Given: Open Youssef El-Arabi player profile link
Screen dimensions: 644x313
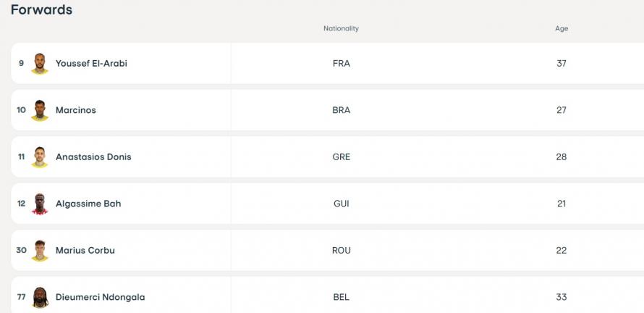Looking at the screenshot, I should point(91,63).
